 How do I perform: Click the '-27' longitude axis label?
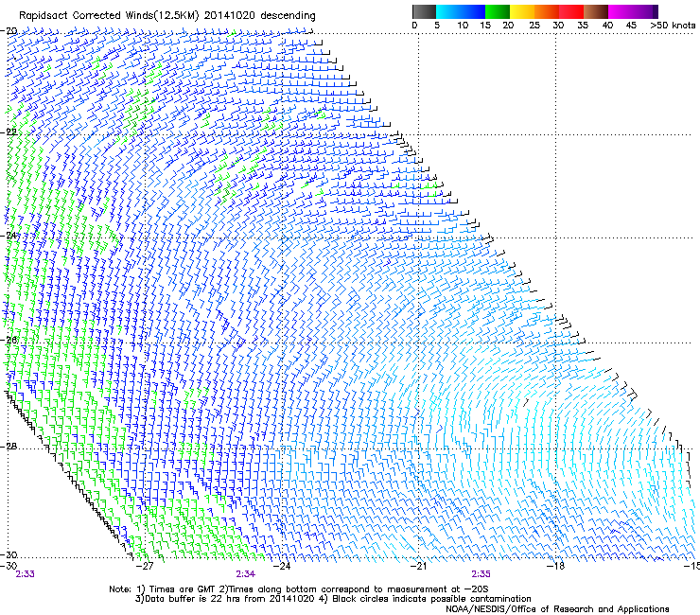[145, 566]
